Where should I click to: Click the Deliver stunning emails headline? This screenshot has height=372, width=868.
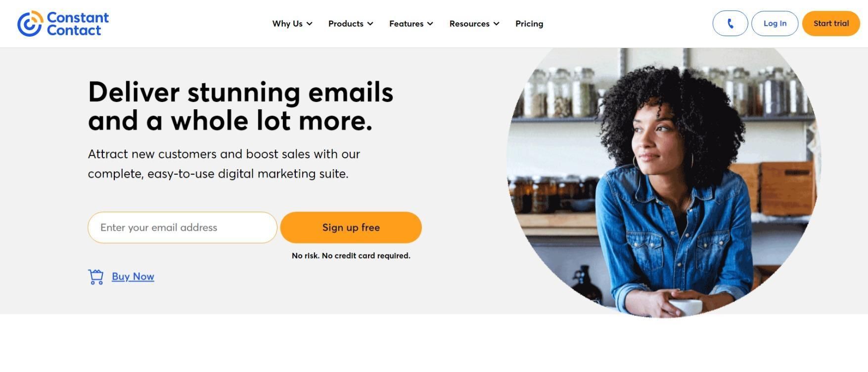tap(241, 106)
